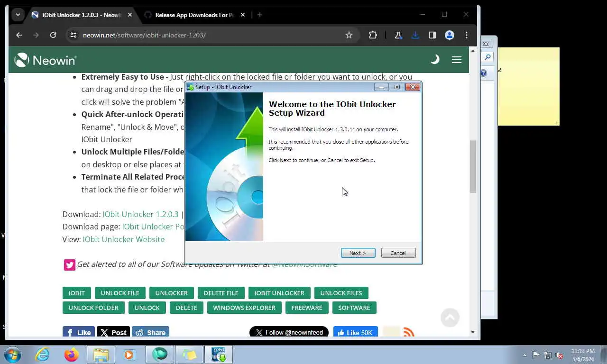This screenshot has width=607, height=364.
Task: Reload the Neowin page
Action: click(53, 35)
